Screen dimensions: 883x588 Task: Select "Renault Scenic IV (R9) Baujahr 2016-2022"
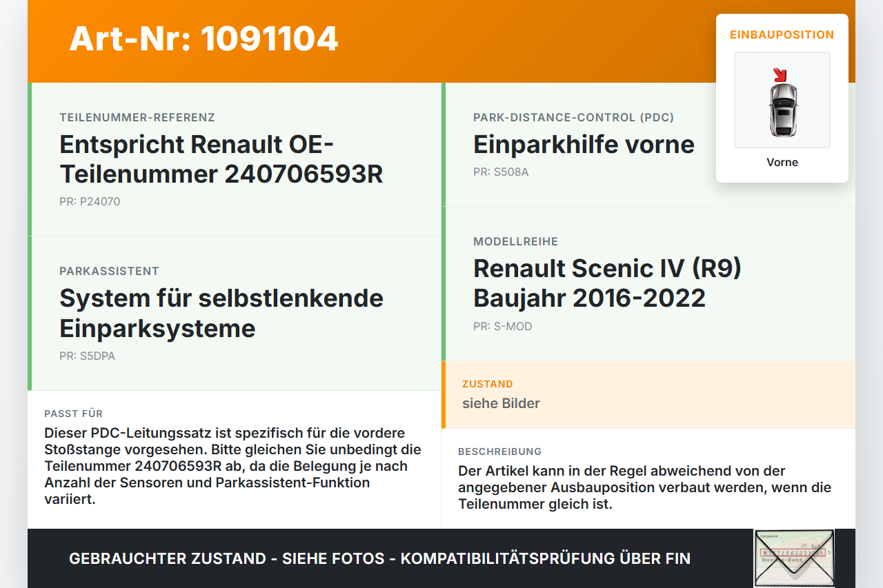point(607,283)
